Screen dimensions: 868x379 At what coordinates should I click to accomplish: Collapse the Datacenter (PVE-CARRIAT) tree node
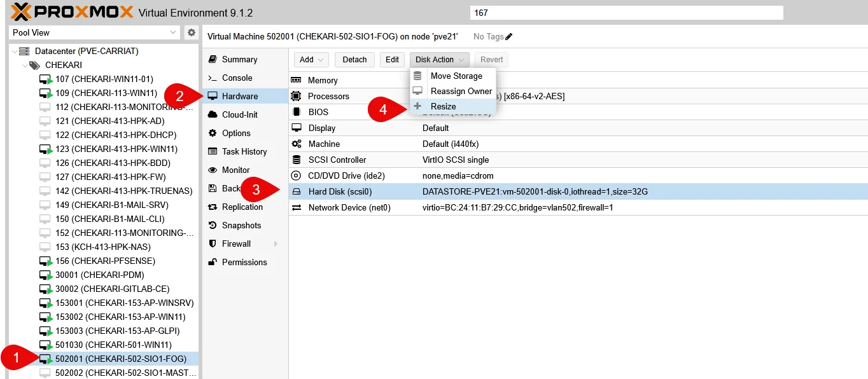15,51
